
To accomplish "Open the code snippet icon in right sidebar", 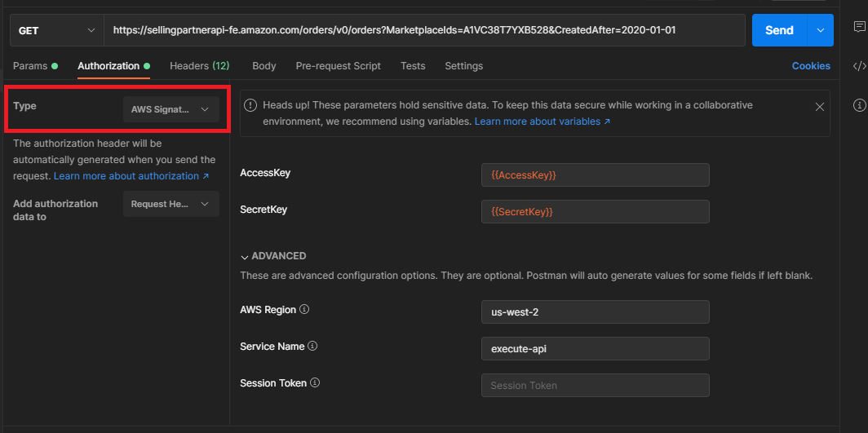I will coord(859,66).
